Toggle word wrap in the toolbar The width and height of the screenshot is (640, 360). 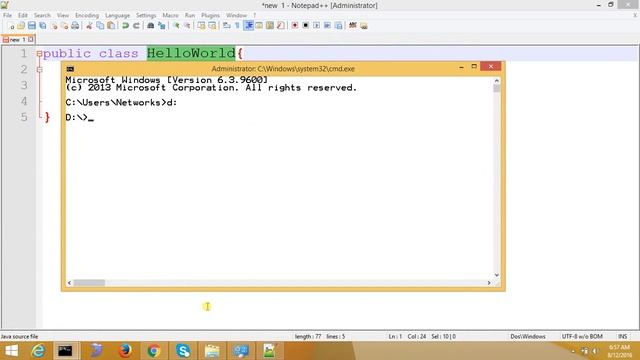tap(227, 26)
